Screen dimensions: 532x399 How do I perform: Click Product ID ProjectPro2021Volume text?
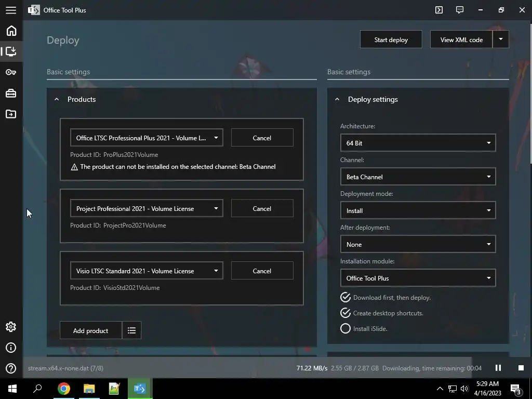(118, 225)
